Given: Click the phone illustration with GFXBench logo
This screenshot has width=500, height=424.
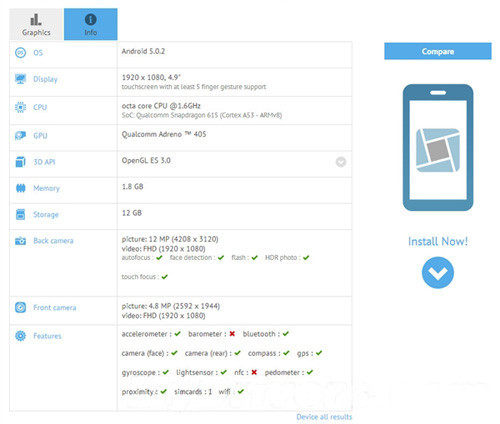Looking at the screenshot, I should click(438, 147).
